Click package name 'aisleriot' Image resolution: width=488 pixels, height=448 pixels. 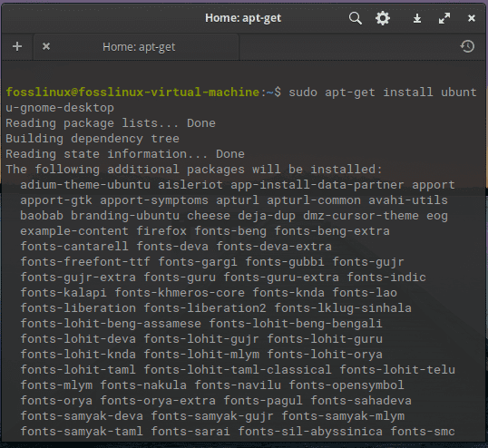point(190,185)
